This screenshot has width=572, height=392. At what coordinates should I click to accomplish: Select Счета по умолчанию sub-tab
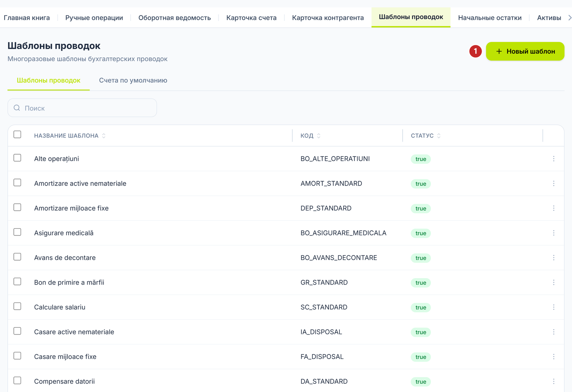[133, 80]
